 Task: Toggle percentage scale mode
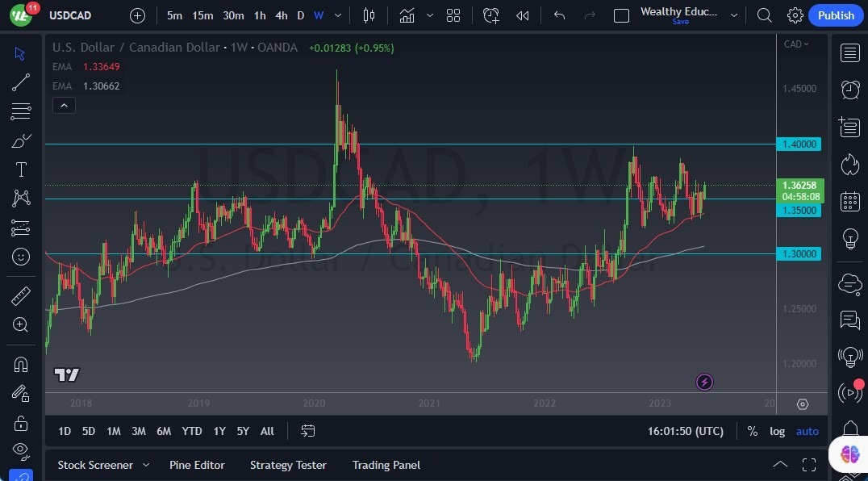click(752, 431)
